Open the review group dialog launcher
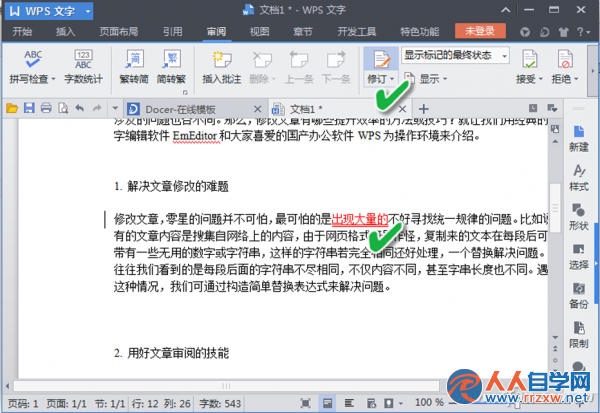This screenshot has height=413, width=600. pos(185,92)
